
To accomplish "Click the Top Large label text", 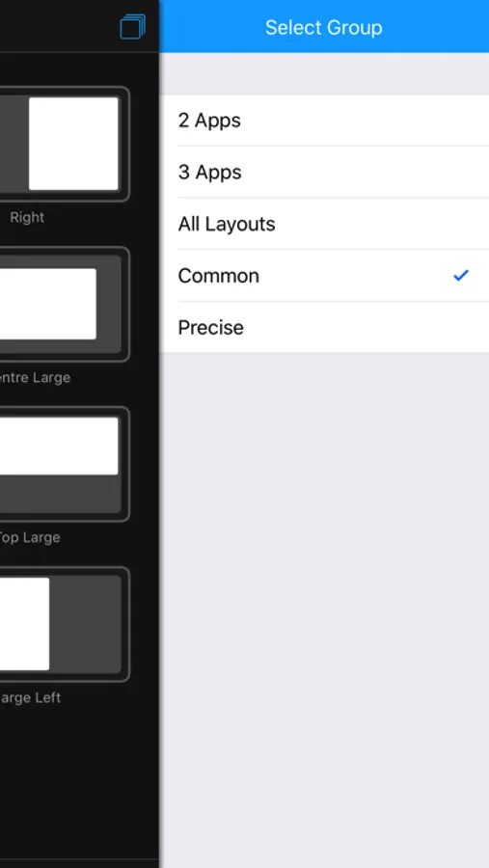I will tap(29, 537).
